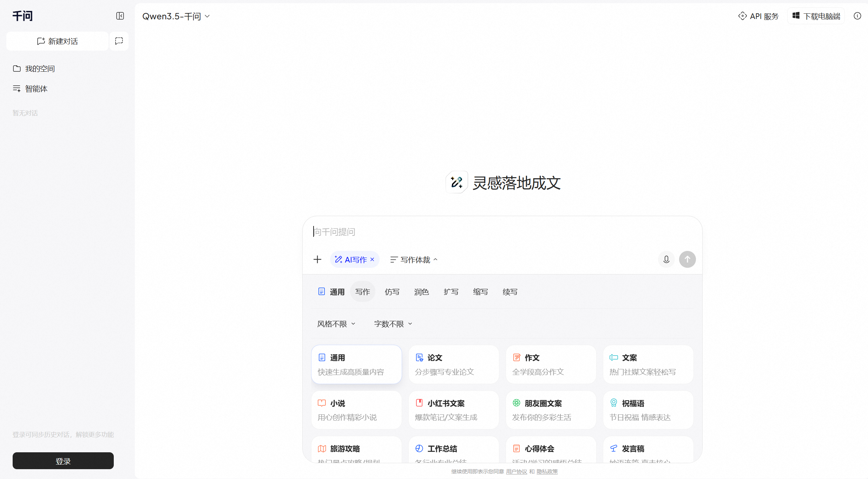This screenshot has width=868, height=479.
Task: Switch to the 仿写 tab
Action: pyautogui.click(x=392, y=291)
